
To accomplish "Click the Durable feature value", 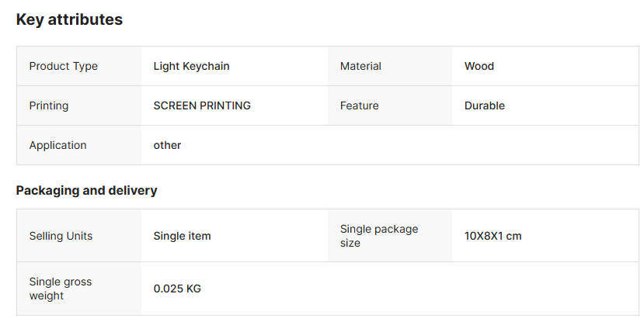I will (485, 105).
